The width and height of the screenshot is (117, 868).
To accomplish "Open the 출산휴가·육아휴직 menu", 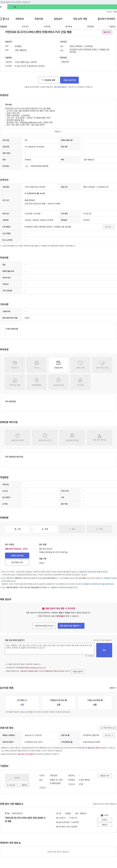I will point(106,19).
